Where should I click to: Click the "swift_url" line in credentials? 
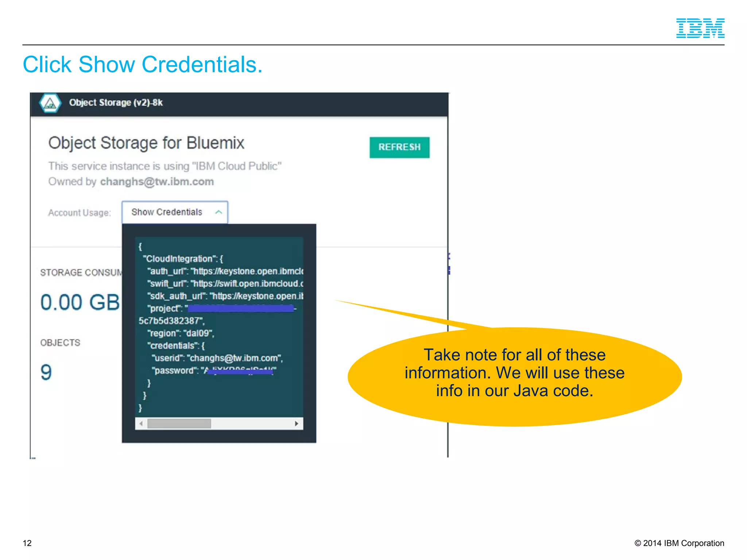[x=225, y=284]
